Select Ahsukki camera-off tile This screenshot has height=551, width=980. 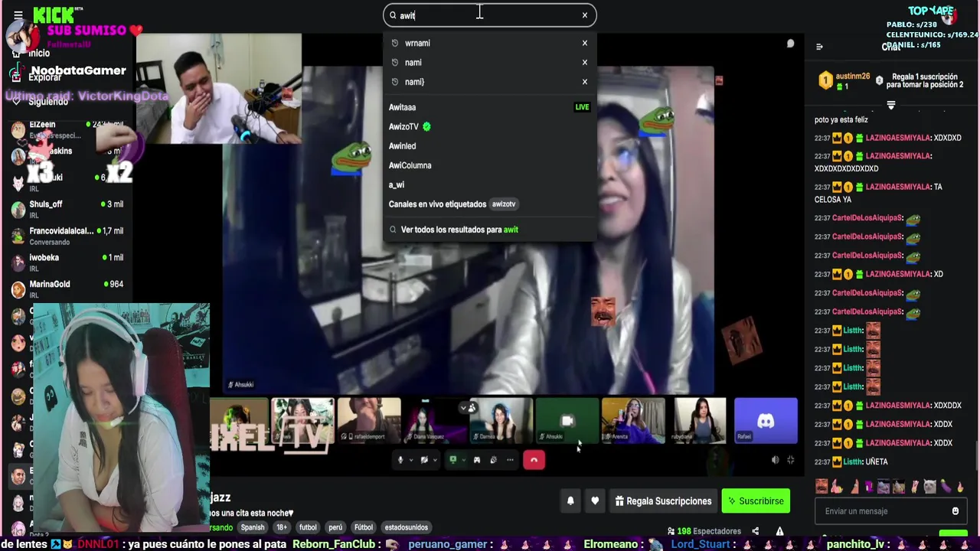point(567,420)
